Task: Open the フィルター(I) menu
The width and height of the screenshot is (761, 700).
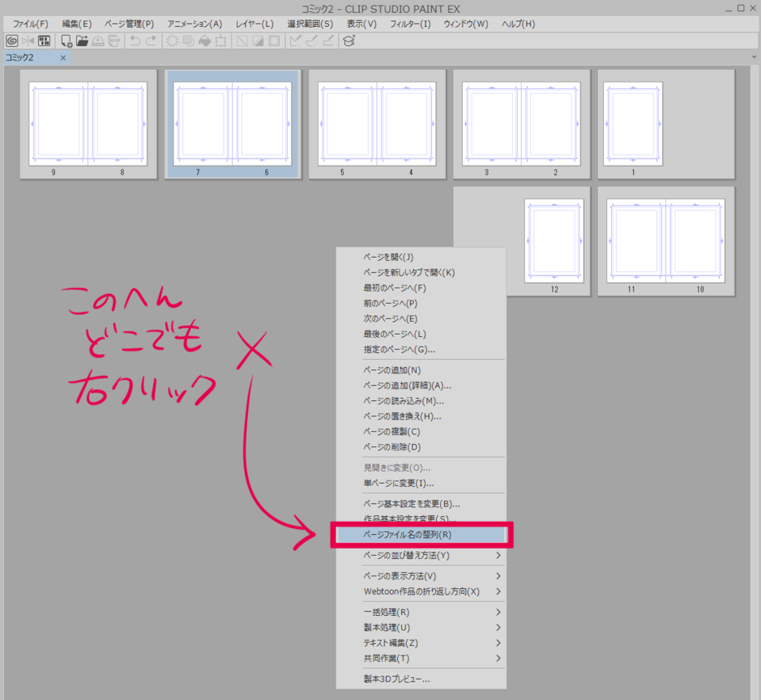Action: tap(410, 24)
